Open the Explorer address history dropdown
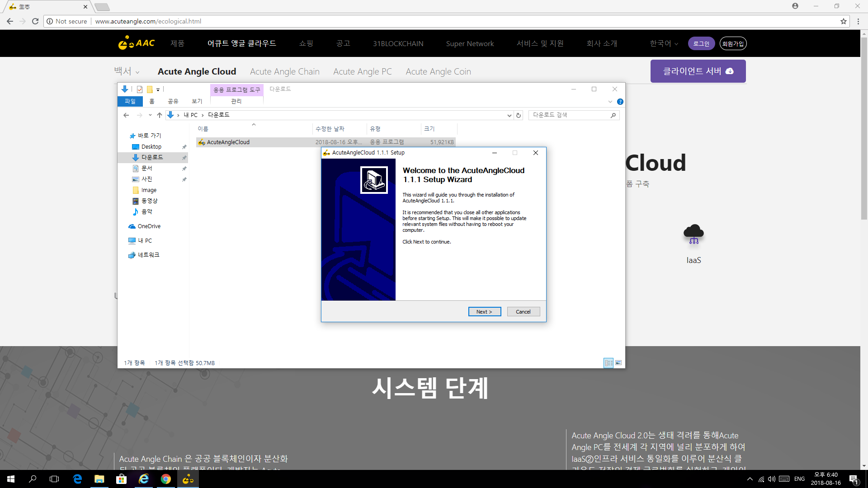This screenshot has width=868, height=488. (x=509, y=115)
